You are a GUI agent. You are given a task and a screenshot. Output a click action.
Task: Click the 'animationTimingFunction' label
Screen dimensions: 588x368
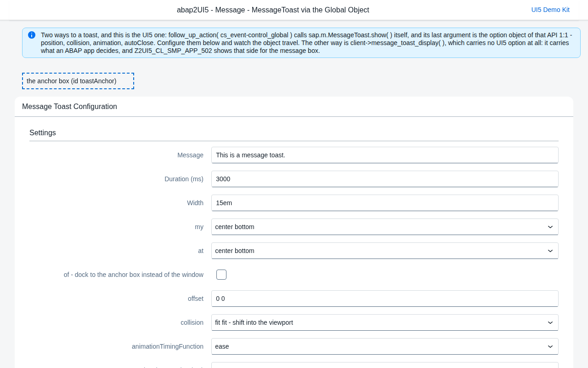click(168, 346)
